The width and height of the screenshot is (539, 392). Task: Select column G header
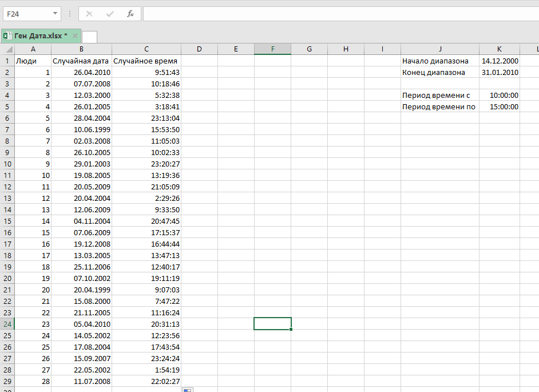tap(310, 49)
